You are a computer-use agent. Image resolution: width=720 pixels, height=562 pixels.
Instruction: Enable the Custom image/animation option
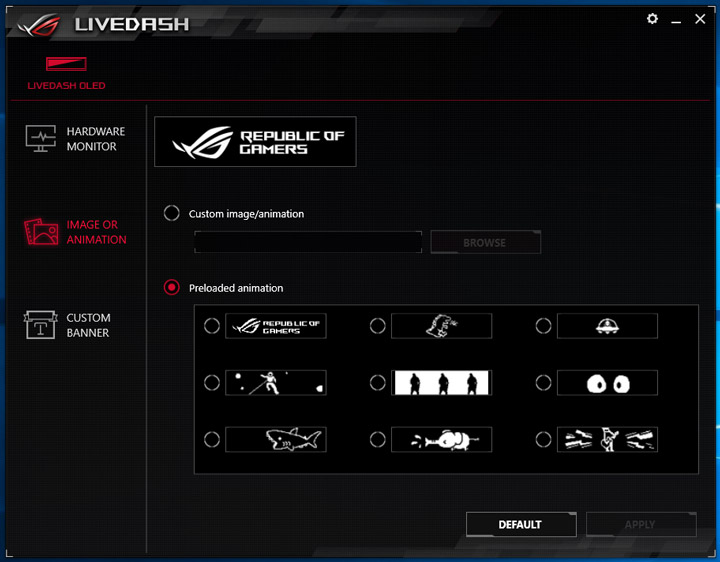172,213
